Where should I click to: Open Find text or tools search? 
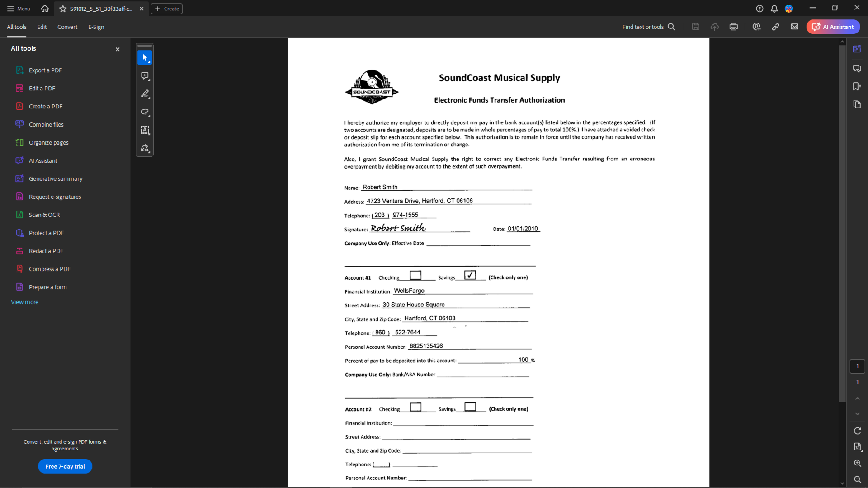coord(648,27)
